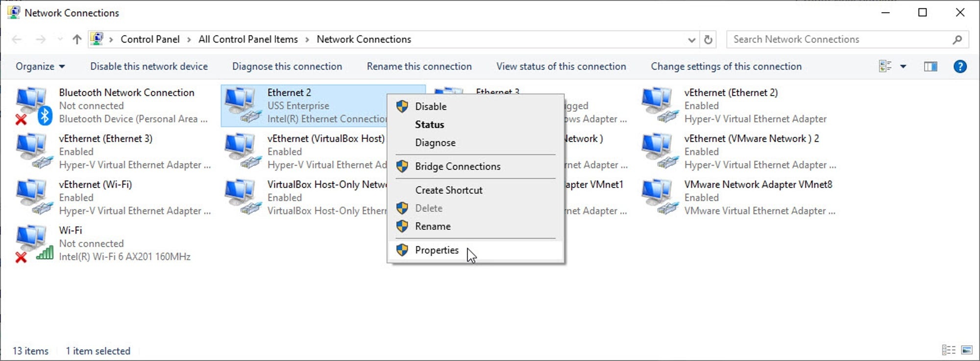Switch to large icons view in status bar

(966, 350)
